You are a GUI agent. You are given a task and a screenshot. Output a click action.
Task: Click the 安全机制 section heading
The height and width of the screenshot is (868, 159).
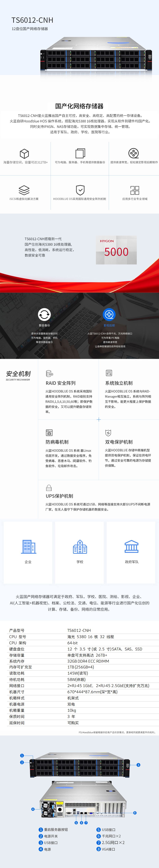18,374
